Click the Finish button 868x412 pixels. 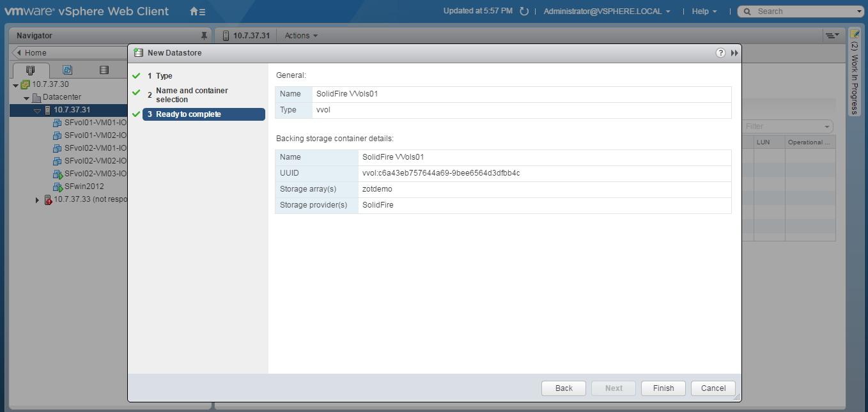(x=663, y=388)
